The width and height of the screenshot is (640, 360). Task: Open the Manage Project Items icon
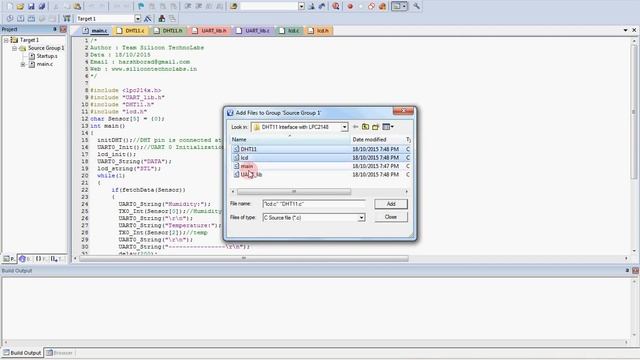[x=162, y=18]
